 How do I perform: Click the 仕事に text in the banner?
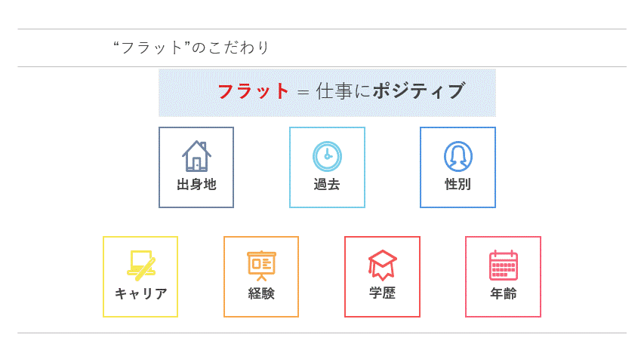pyautogui.click(x=344, y=92)
